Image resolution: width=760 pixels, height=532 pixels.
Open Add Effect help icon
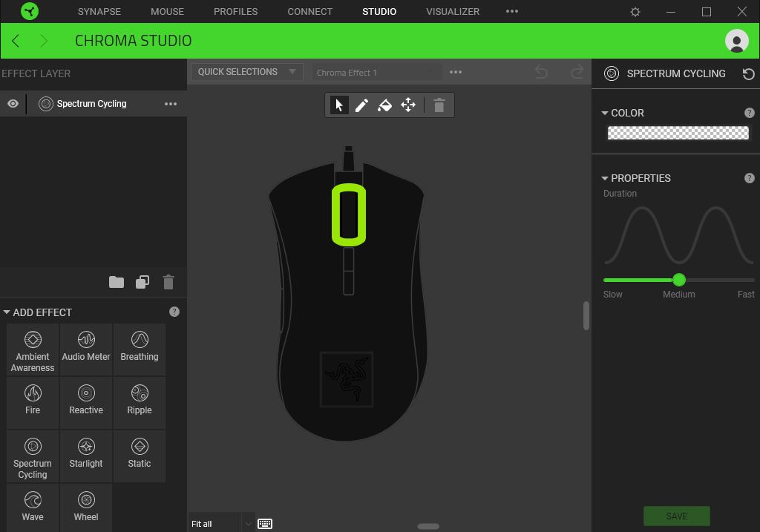point(174,312)
